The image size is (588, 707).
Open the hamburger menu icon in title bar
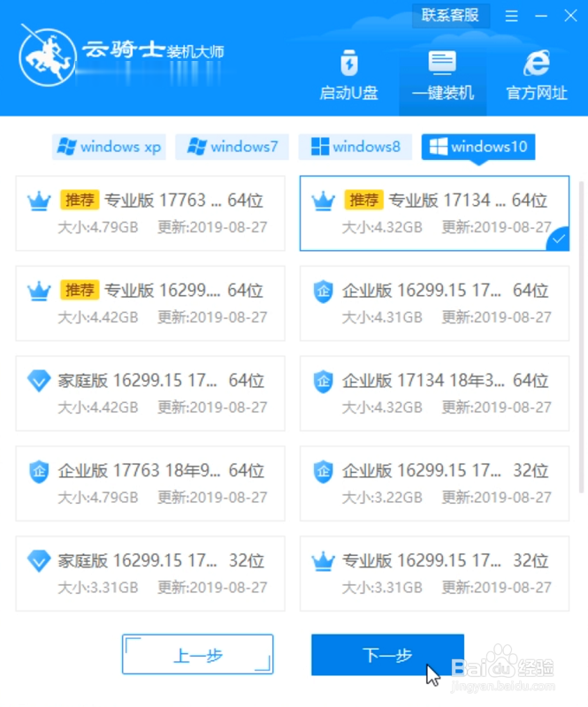pyautogui.click(x=511, y=16)
